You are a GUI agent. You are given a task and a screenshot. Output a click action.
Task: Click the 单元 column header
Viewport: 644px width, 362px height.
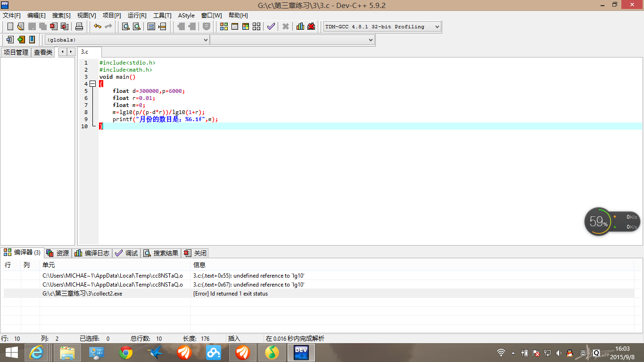(116, 265)
